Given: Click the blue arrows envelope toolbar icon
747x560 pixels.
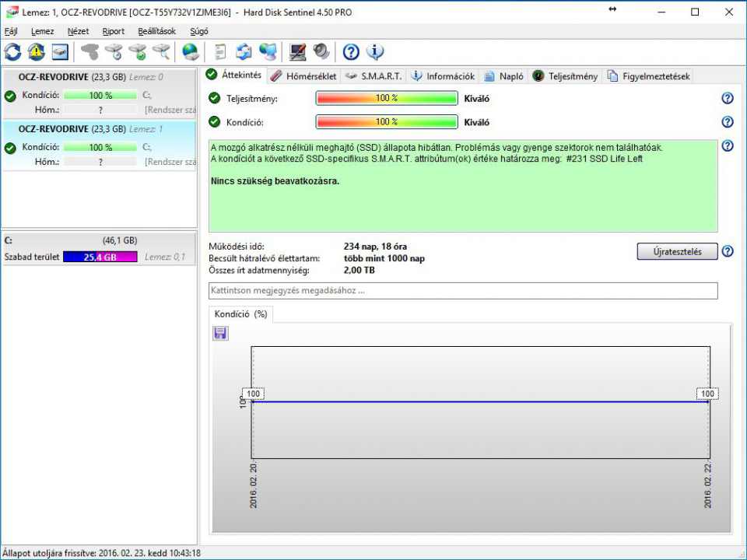Looking at the screenshot, I should (x=244, y=51).
